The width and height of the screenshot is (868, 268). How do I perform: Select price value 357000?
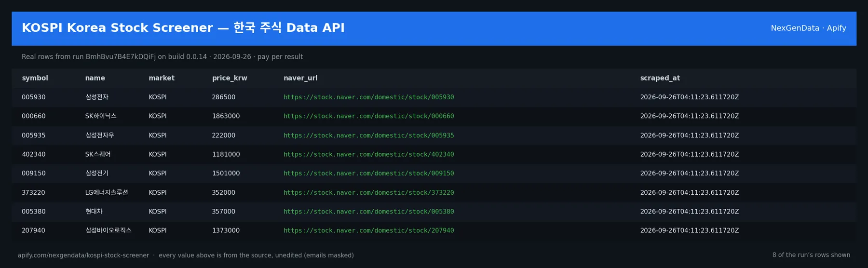tap(224, 211)
